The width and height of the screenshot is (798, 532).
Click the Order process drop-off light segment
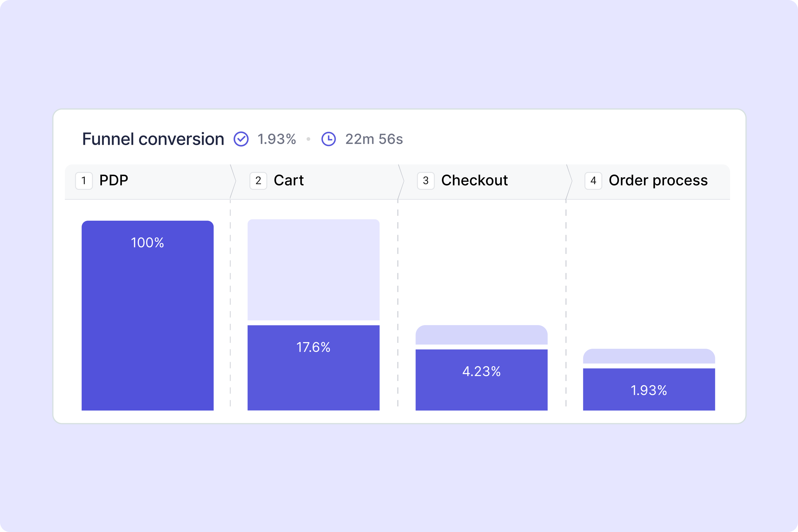click(x=649, y=356)
